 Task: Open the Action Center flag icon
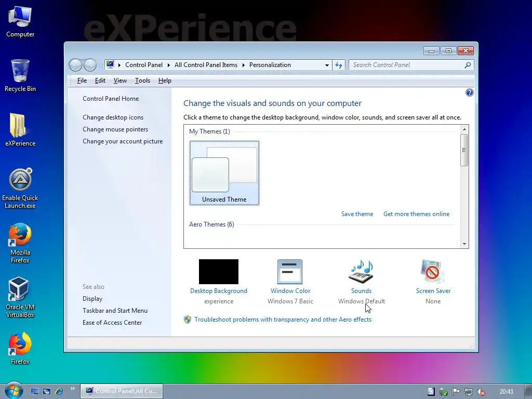456,392
